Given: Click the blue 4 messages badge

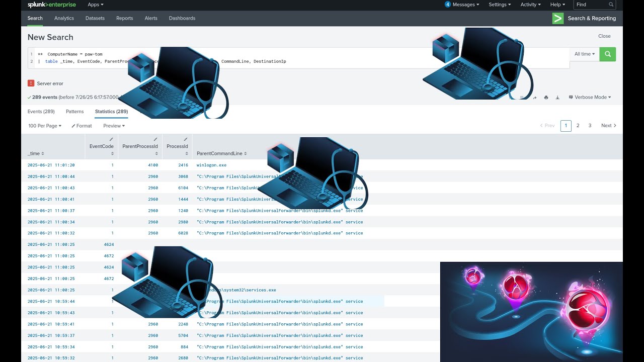Looking at the screenshot, I should pos(448,5).
